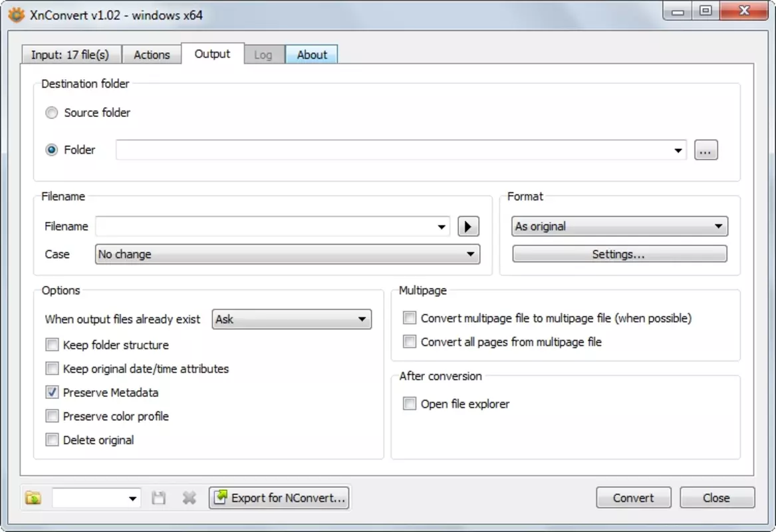The image size is (776, 532).
Task: Select the Folder radio button
Action: tap(51, 150)
